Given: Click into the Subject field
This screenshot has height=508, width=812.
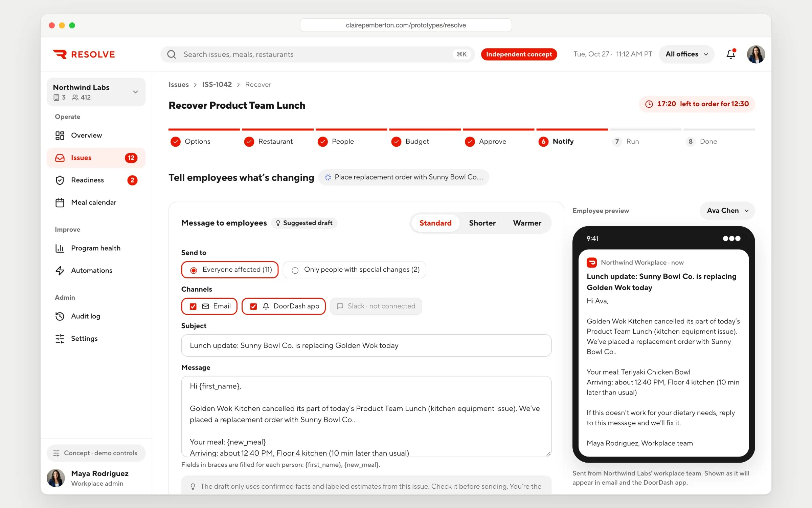Looking at the screenshot, I should coord(366,345).
